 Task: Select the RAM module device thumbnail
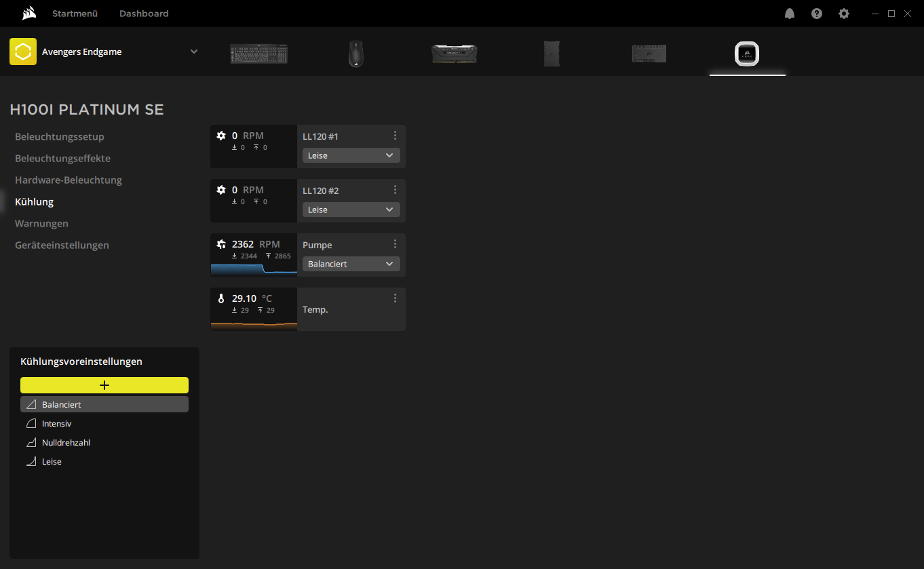(454, 54)
